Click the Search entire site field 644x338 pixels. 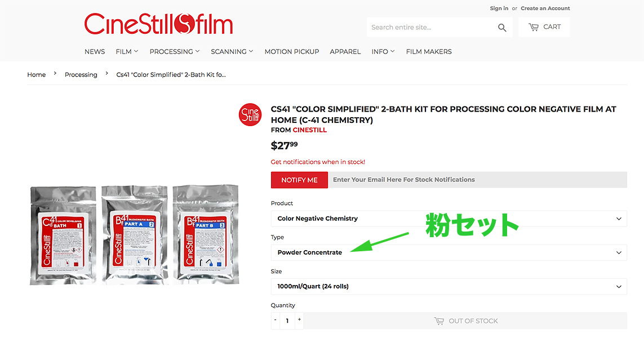431,28
